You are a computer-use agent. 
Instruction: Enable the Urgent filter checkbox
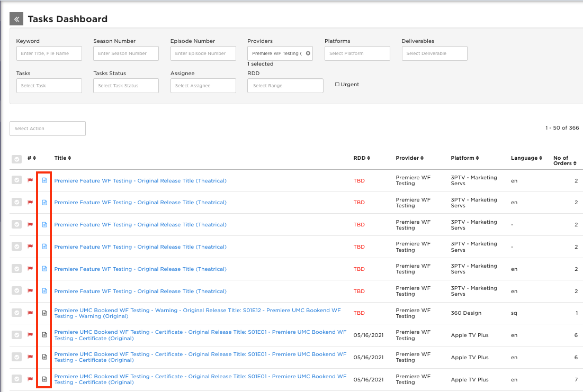click(337, 84)
